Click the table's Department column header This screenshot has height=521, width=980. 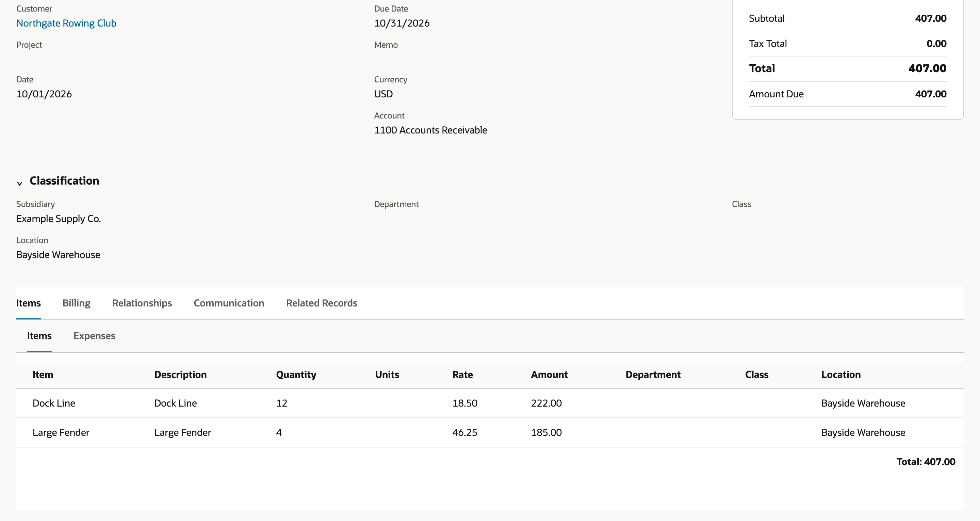653,375
